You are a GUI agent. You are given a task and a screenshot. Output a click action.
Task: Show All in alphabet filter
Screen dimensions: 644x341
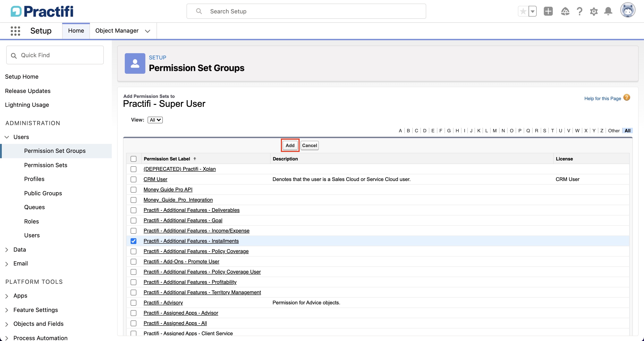[x=627, y=131]
